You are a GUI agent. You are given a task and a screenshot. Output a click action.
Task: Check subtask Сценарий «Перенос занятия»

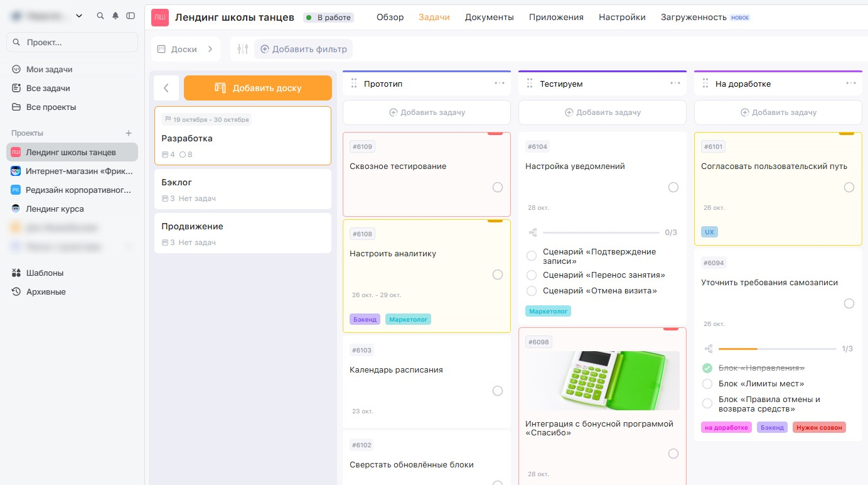532,275
